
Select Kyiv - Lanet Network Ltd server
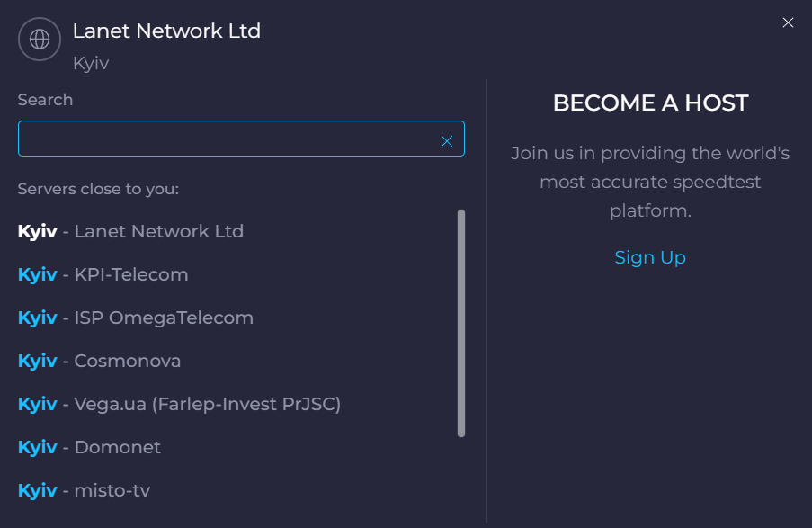(x=130, y=231)
